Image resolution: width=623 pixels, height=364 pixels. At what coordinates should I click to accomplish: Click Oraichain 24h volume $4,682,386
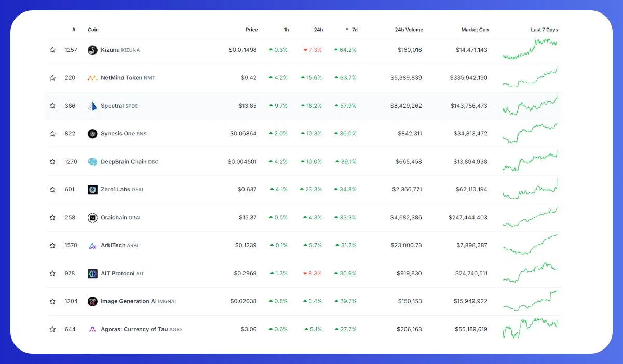click(x=406, y=218)
